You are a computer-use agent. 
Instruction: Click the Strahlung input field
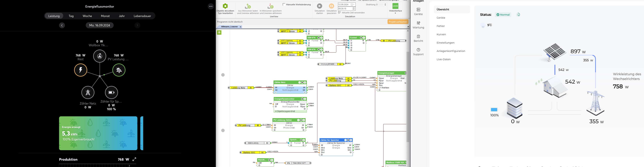[x=380, y=5]
